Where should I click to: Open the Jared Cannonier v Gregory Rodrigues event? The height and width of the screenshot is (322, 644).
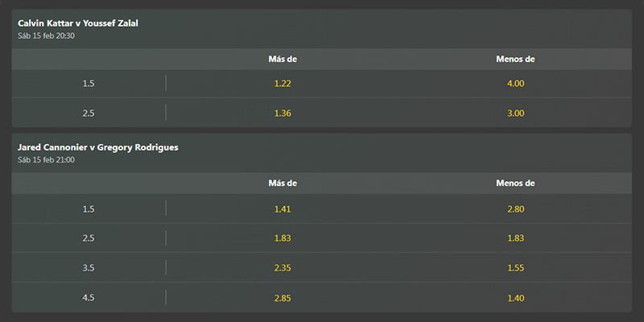click(97, 147)
